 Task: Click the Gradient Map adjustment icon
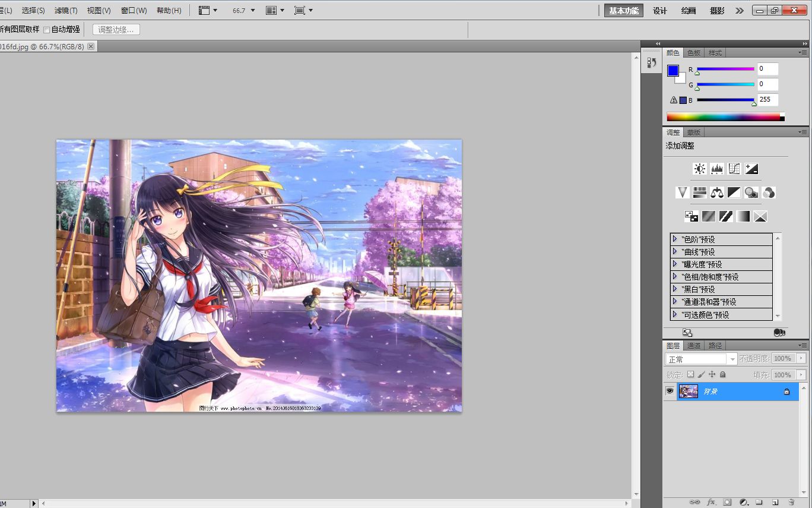point(744,217)
